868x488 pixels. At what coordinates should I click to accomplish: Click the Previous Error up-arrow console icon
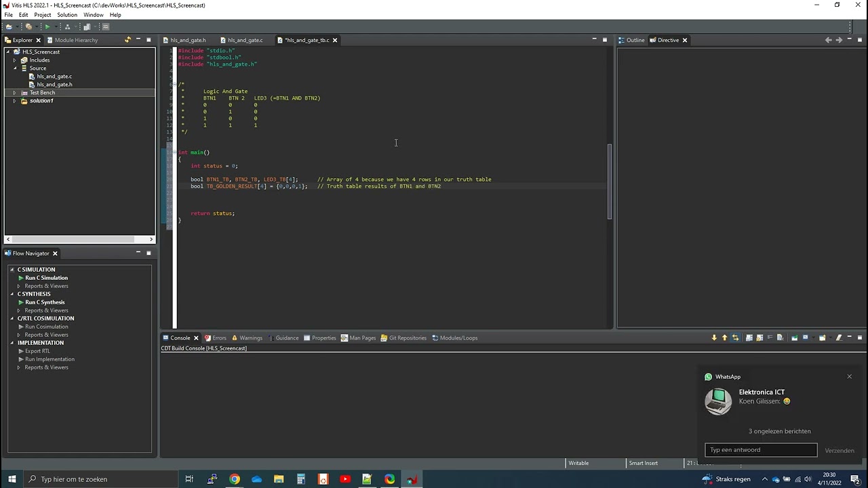[724, 338]
